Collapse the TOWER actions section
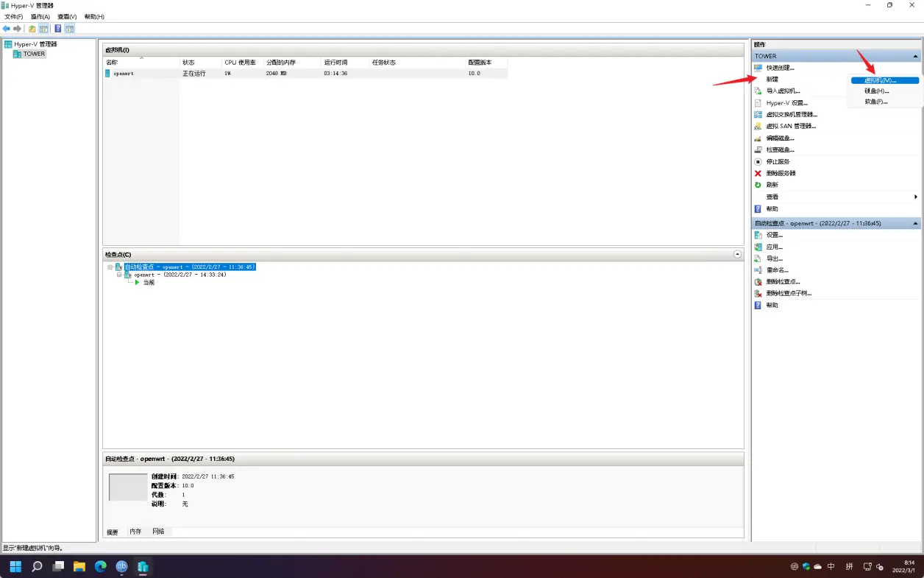This screenshot has height=578, width=924. click(x=916, y=56)
